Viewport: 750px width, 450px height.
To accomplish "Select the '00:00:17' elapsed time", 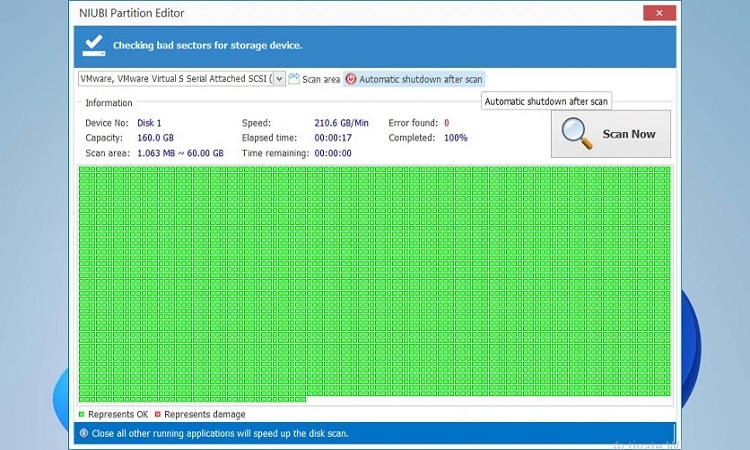I will pyautogui.click(x=333, y=138).
